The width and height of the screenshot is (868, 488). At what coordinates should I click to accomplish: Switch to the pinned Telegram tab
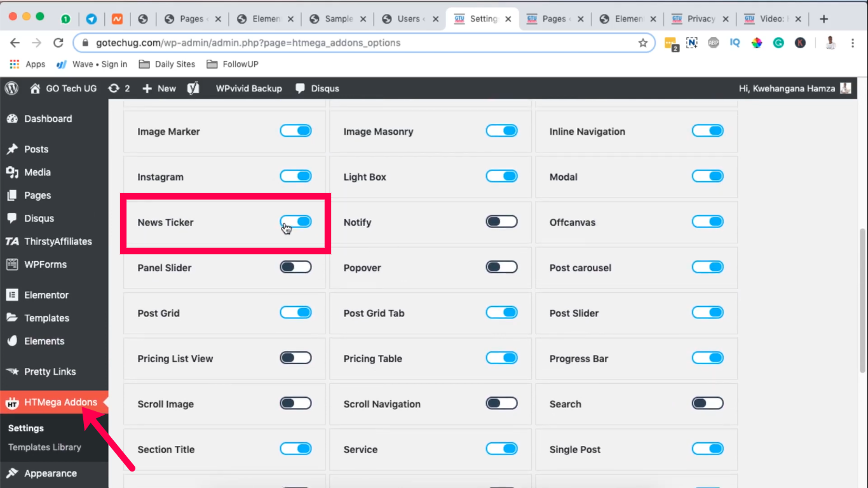[92, 19]
